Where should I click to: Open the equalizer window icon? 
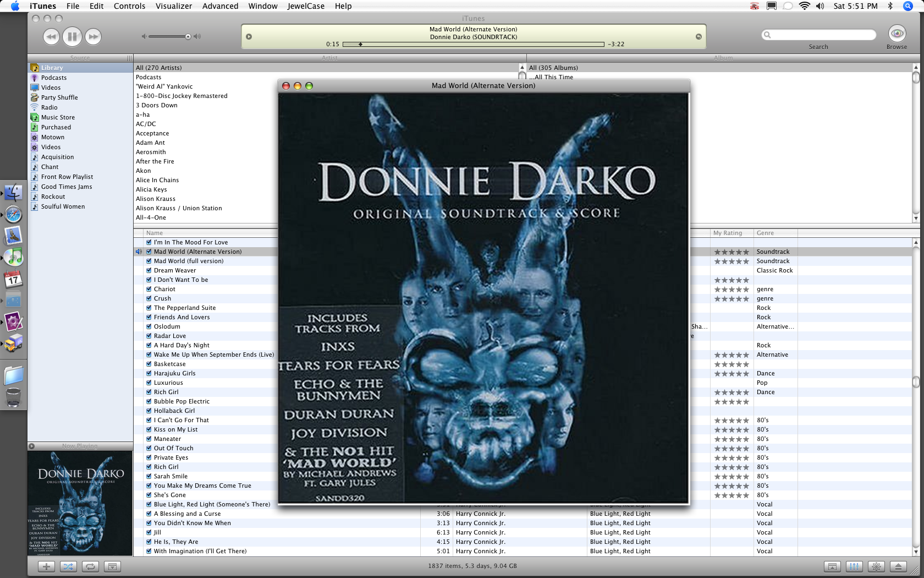pos(854,566)
